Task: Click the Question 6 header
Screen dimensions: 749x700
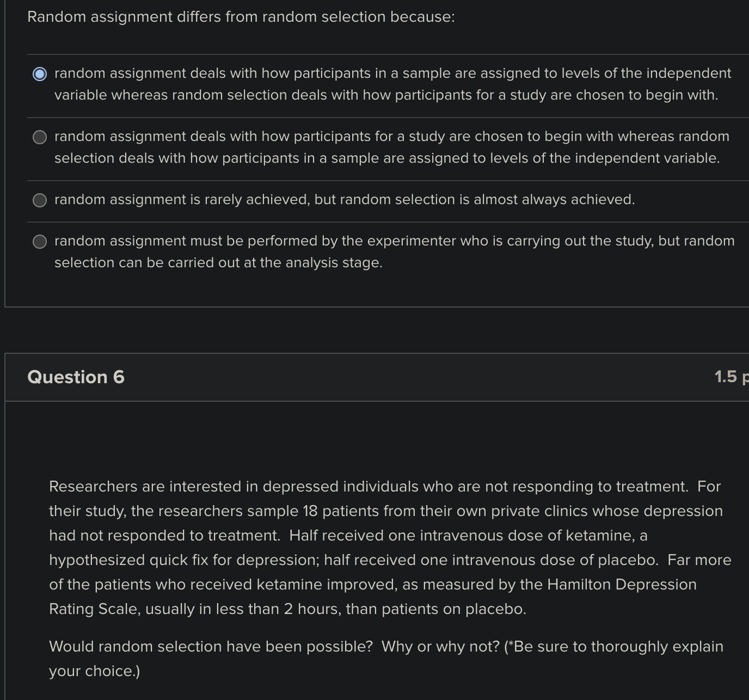Action: (76, 377)
